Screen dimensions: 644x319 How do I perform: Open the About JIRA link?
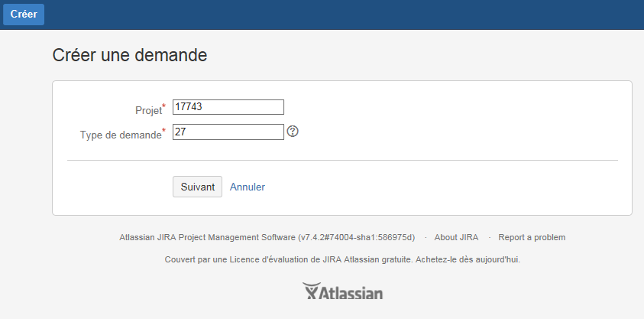456,237
